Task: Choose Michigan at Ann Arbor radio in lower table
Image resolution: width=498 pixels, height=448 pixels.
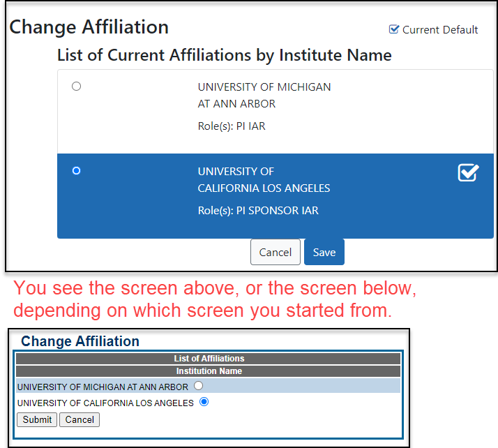Action: click(x=199, y=385)
